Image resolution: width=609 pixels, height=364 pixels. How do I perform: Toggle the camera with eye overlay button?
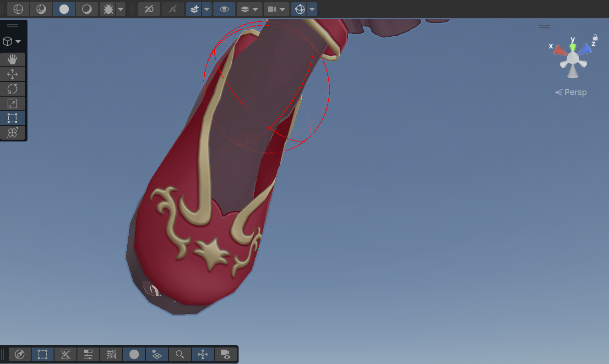click(225, 354)
